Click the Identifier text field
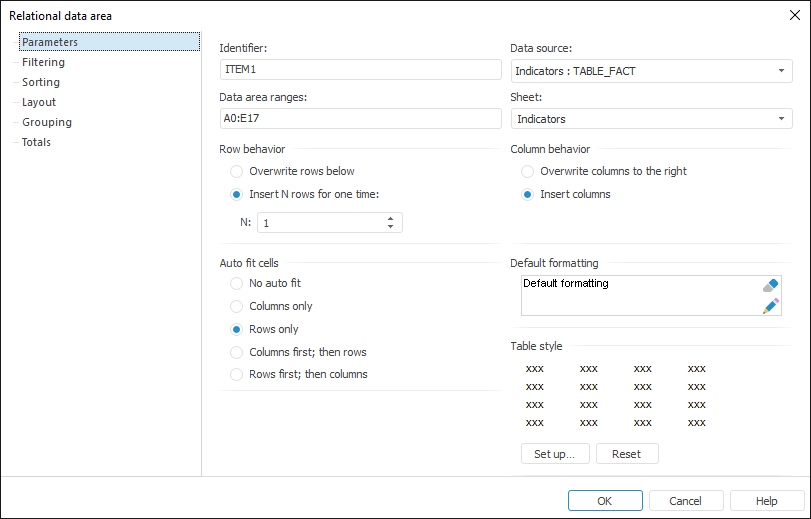 [x=360, y=70]
